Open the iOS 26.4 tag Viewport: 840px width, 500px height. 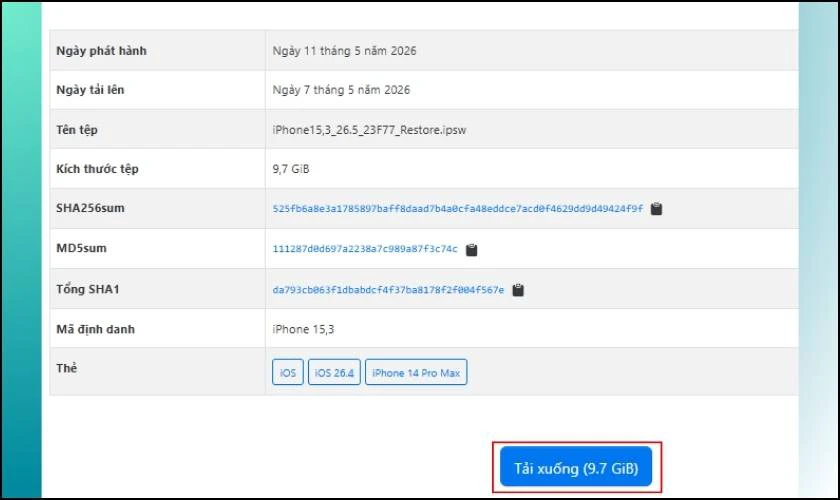tap(334, 372)
